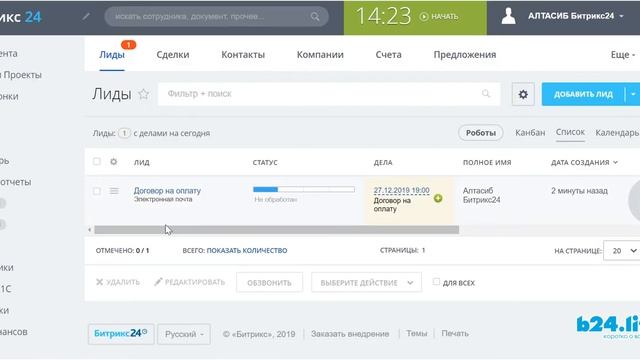This screenshot has height=360, width=640.
Task: Click Показать количество link
Action: (247, 251)
